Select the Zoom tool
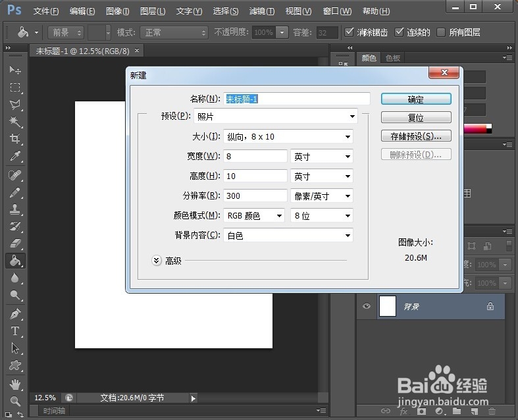The height and width of the screenshot is (420, 518). 15,401
